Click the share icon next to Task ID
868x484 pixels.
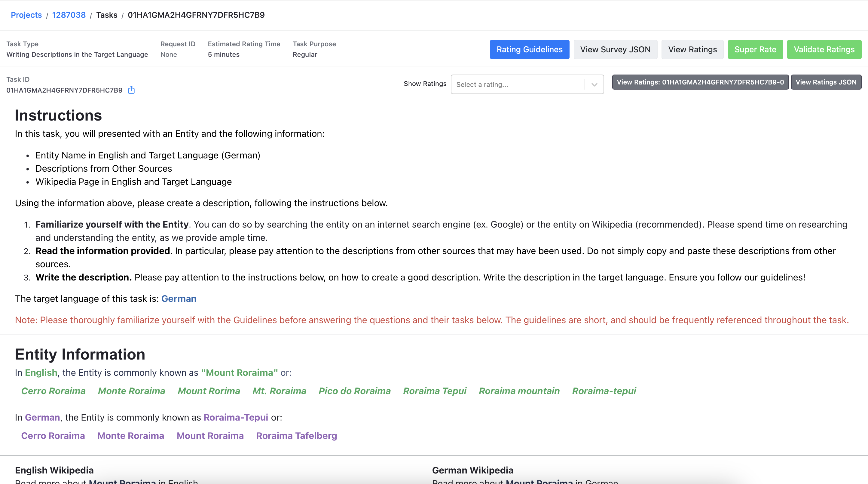[131, 90]
